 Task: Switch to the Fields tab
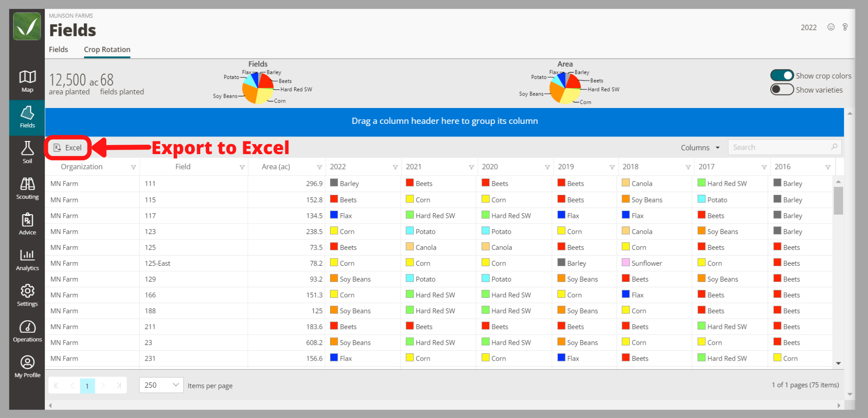58,49
